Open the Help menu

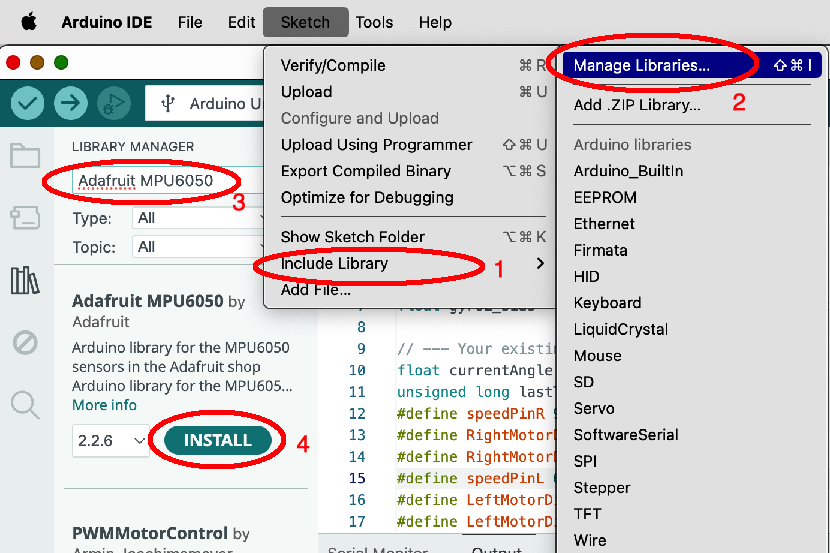[435, 22]
